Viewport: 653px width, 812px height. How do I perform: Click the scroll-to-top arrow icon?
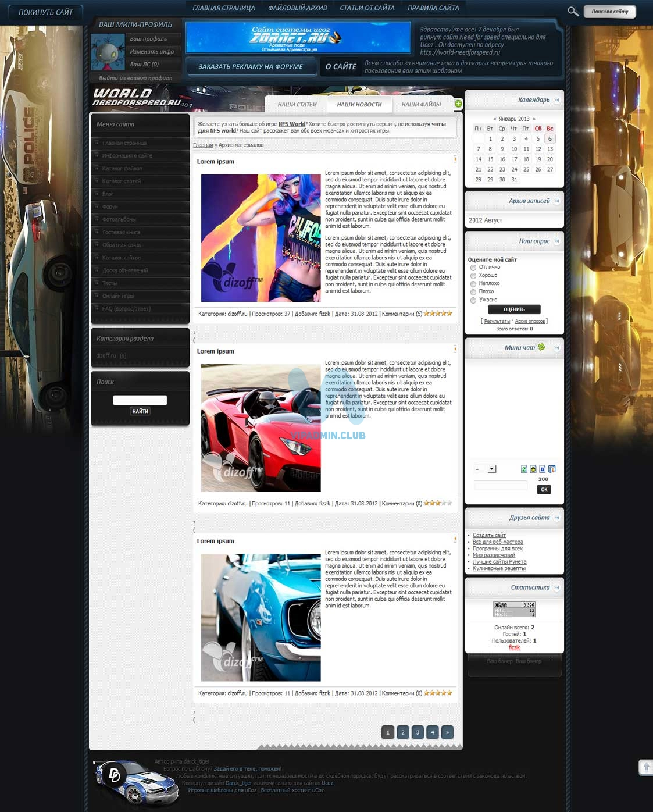point(645,767)
